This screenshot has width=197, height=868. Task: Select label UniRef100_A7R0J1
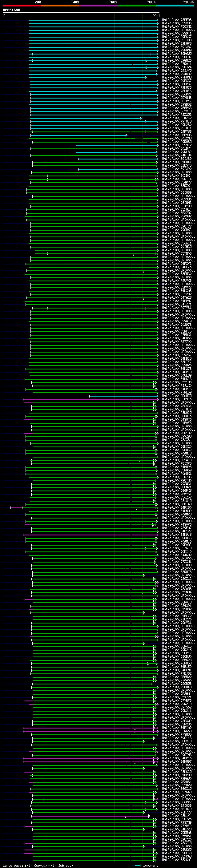coord(177,64)
